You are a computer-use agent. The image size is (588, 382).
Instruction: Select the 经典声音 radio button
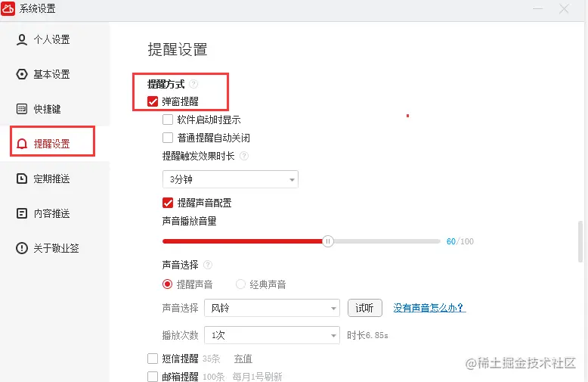[240, 284]
